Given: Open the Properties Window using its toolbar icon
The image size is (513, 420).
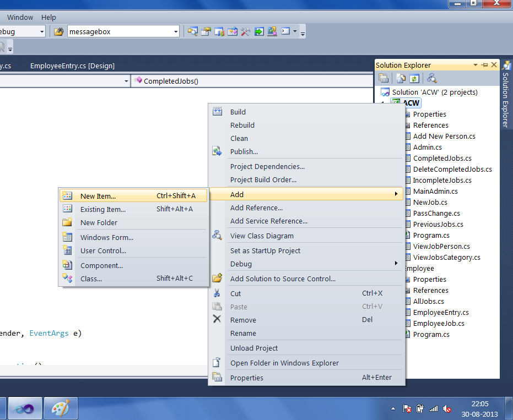Looking at the screenshot, I should [206, 31].
